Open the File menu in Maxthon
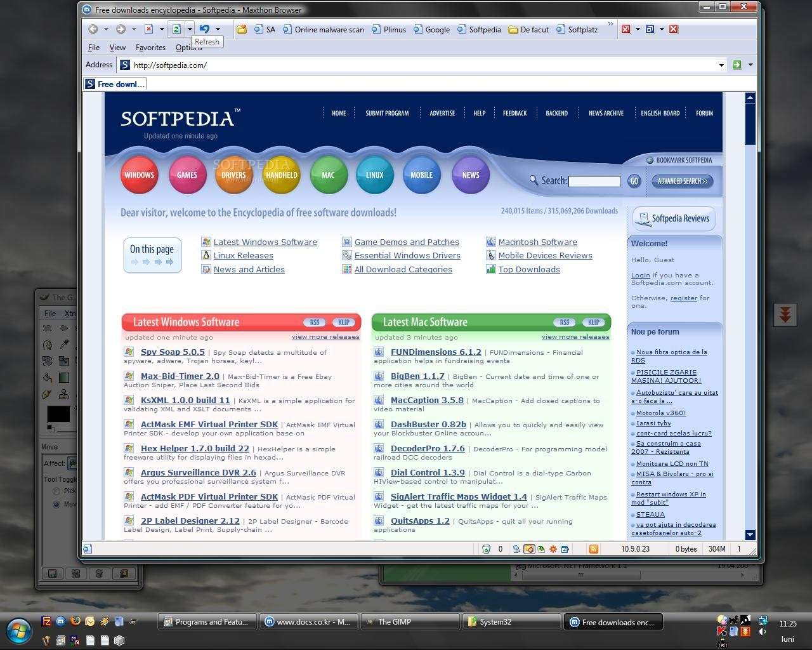 tap(94, 48)
